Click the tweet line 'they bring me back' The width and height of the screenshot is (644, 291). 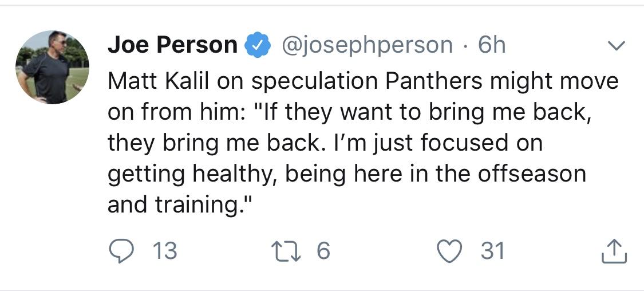(x=325, y=143)
